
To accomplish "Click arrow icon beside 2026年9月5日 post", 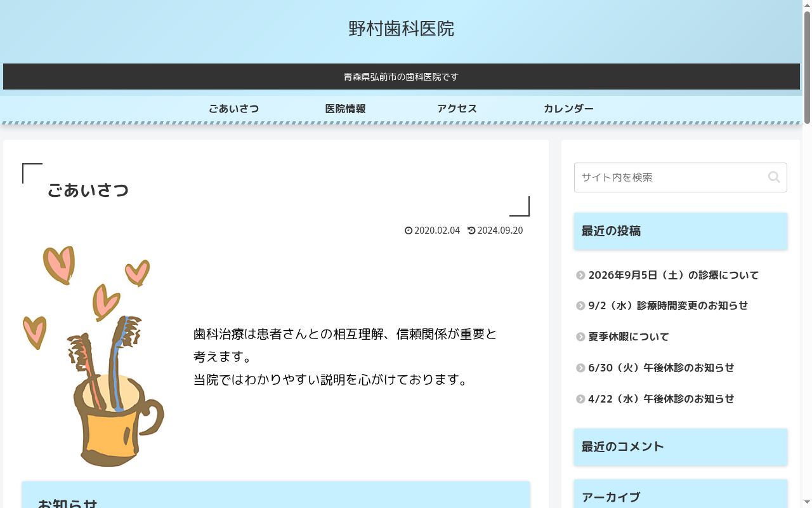I will pos(580,276).
